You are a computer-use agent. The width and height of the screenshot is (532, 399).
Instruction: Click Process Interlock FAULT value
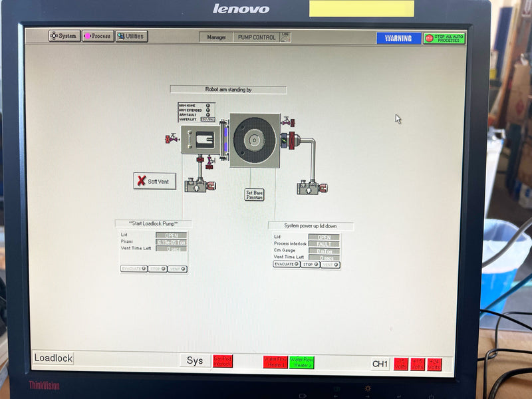[x=324, y=244]
